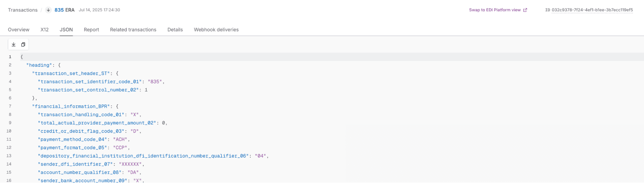Viewport: 644px width, 183px height.
Task: Click "transaction_set_header_ST" key
Action: pos(71,73)
